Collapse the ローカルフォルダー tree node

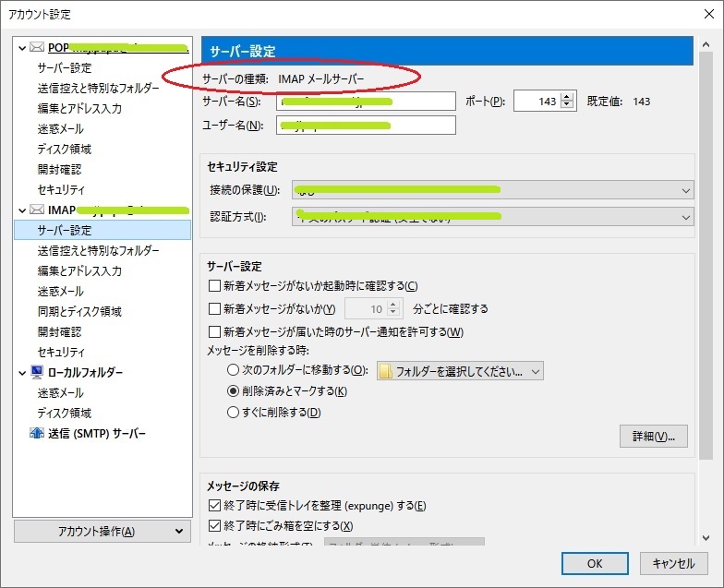click(x=22, y=373)
